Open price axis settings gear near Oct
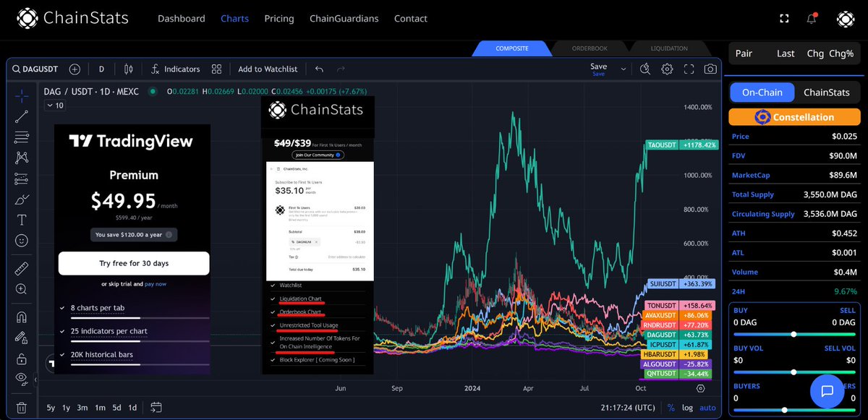Image resolution: width=868 pixels, height=420 pixels. point(700,387)
